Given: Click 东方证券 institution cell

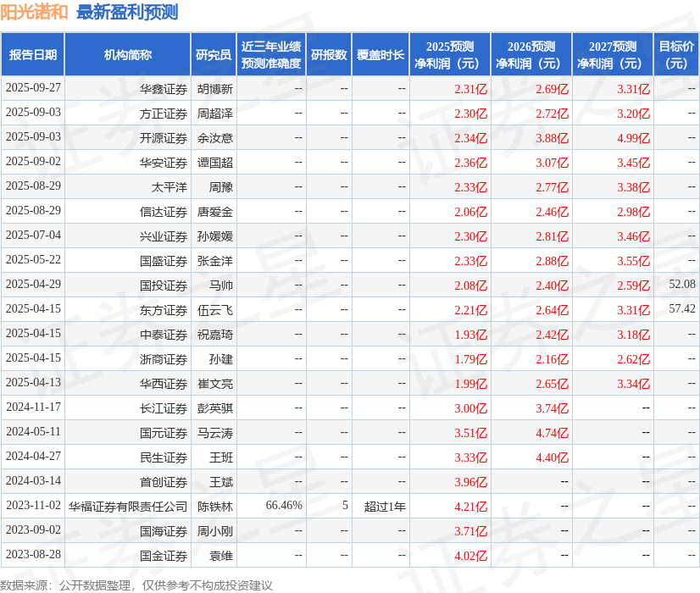Looking at the screenshot, I should pyautogui.click(x=164, y=310).
